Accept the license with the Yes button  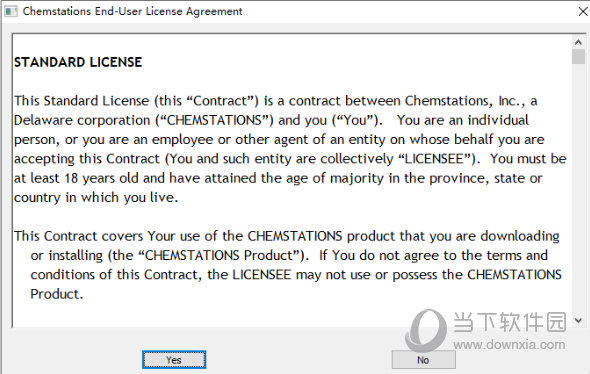(174, 360)
